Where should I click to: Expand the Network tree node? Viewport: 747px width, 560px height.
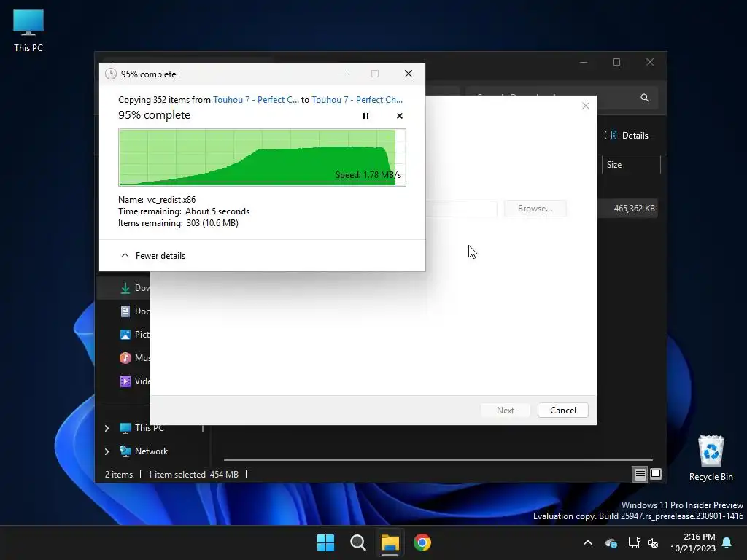(x=107, y=451)
